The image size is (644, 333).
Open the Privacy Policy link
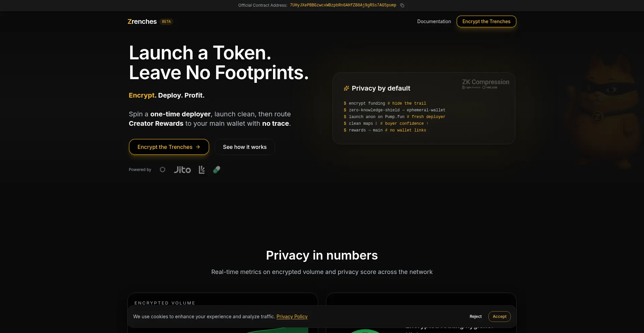292,317
